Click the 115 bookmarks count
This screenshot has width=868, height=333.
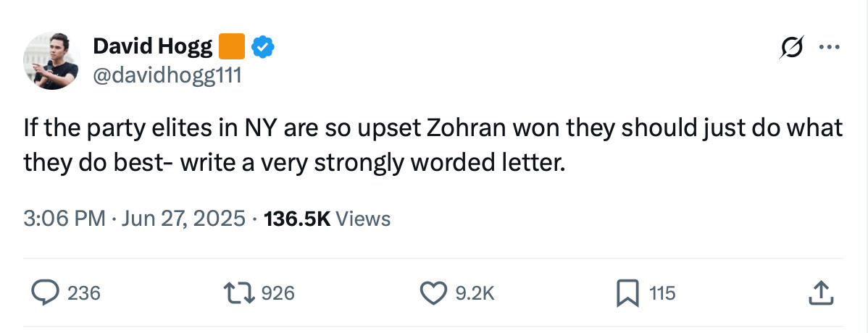click(663, 293)
